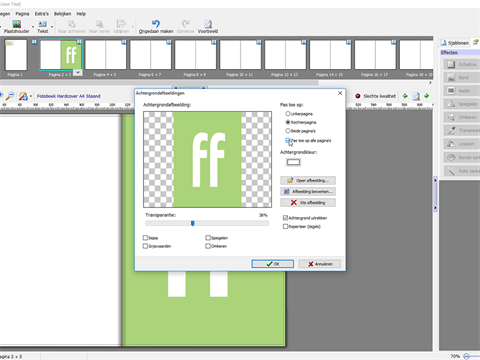Image resolution: width=480 pixels, height=360 pixels.
Task: Toggle the Sepia checkbox
Action: [145, 238]
